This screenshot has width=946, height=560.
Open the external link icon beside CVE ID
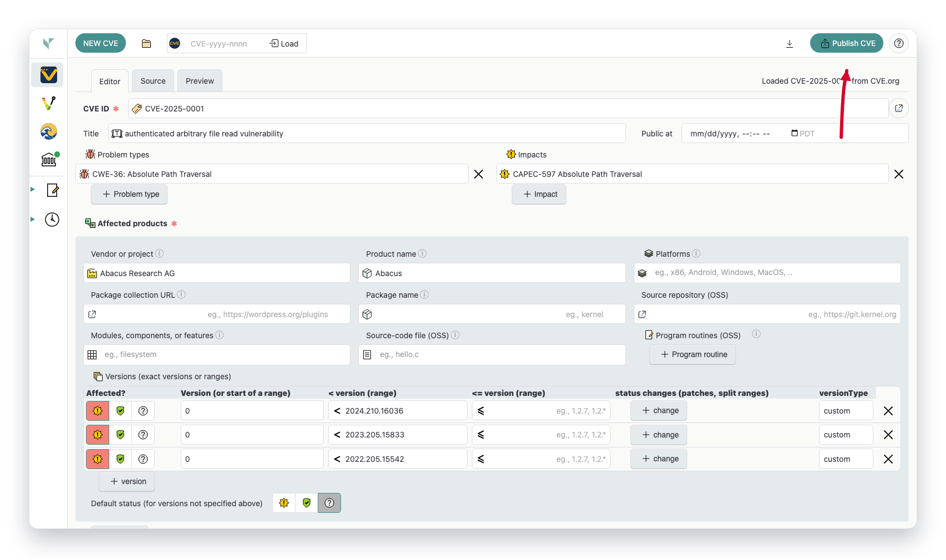[899, 108]
